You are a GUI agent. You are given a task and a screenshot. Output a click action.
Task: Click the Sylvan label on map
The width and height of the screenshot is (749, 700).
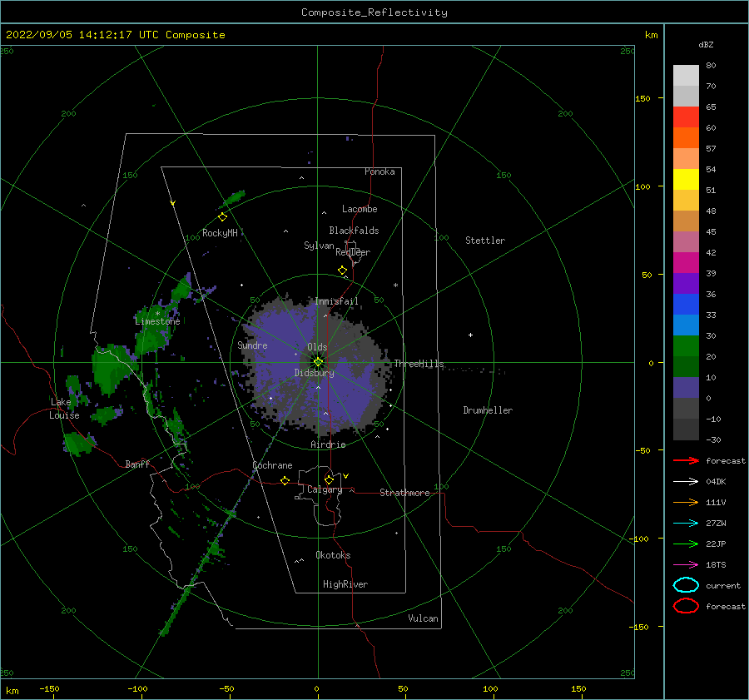coord(319,246)
